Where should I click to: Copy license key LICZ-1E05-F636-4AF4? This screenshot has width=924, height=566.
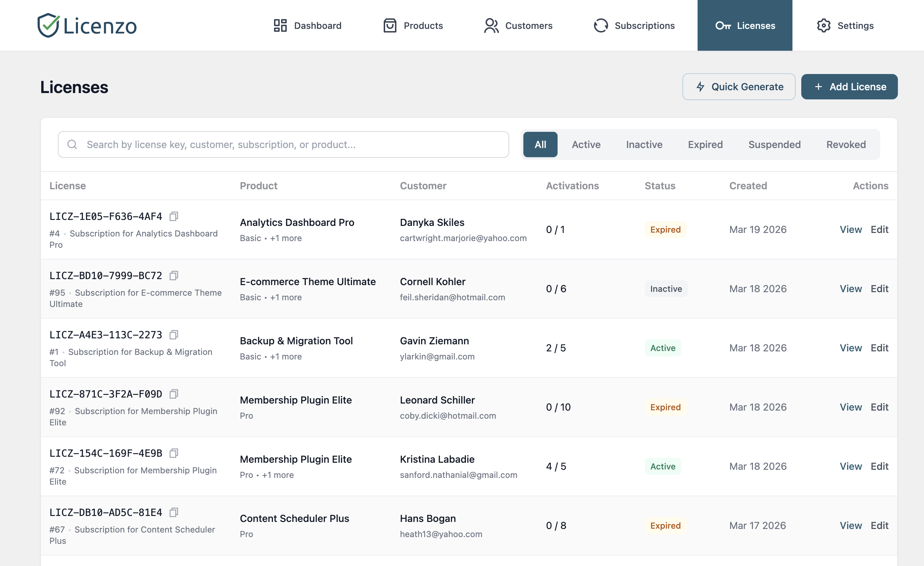(174, 216)
